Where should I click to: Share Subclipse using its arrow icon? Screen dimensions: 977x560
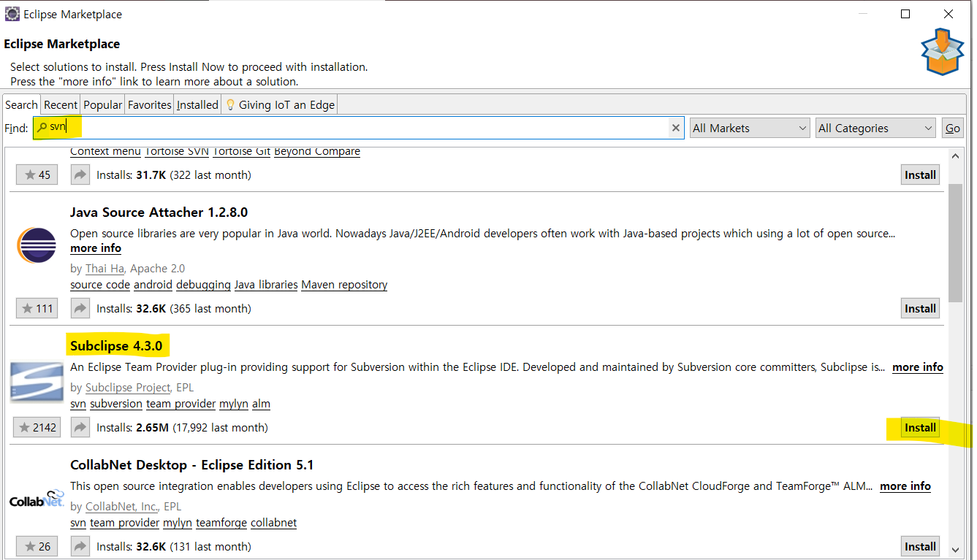pos(80,427)
